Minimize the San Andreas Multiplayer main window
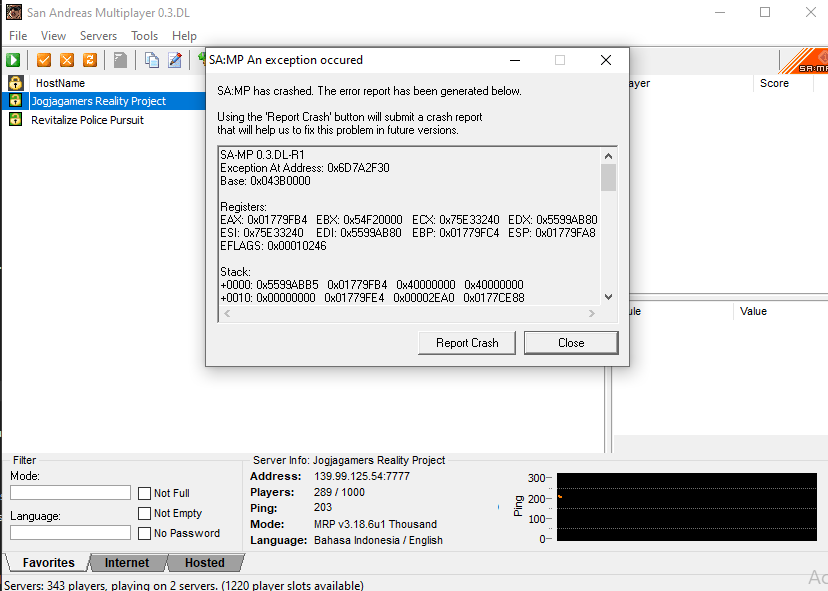This screenshot has height=591, width=828. pos(720,12)
